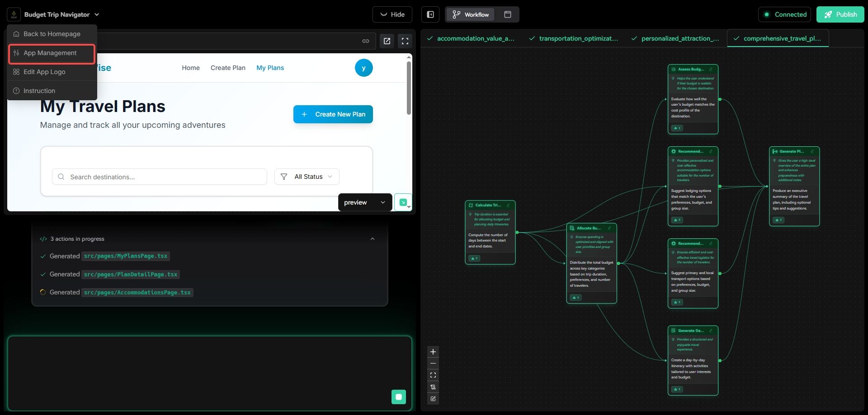Switch to the Workflow view
The width and height of the screenshot is (868, 415).
pos(471,14)
